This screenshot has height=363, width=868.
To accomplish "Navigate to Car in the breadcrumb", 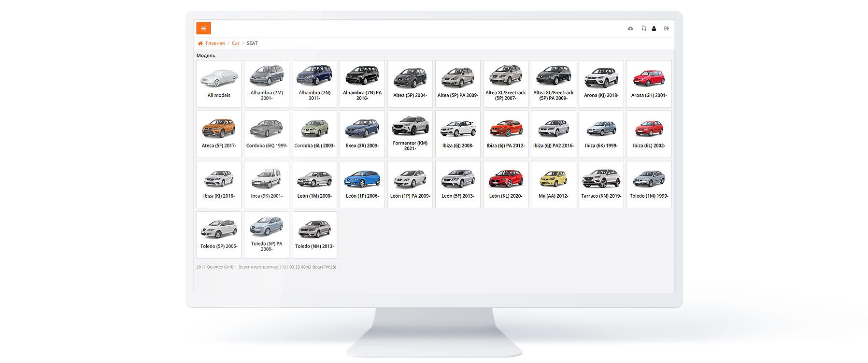I will click(x=235, y=44).
